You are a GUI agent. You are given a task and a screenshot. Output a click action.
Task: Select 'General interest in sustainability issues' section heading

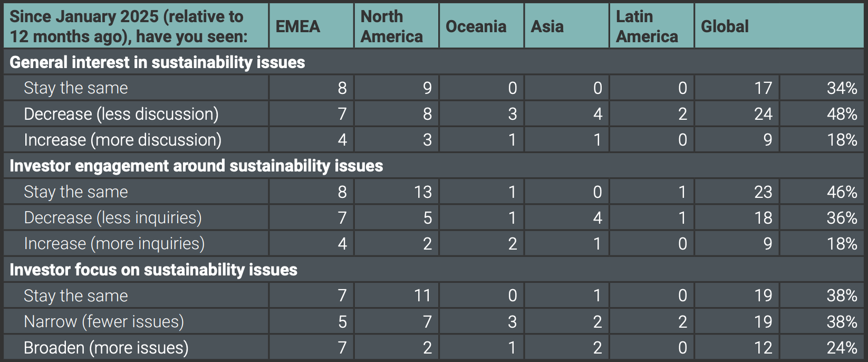tap(157, 62)
